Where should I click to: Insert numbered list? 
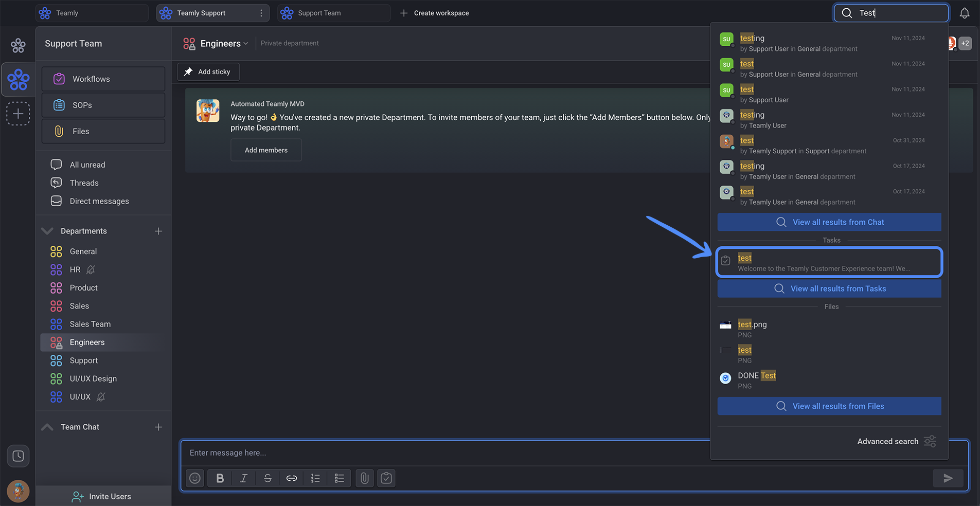pyautogui.click(x=315, y=478)
